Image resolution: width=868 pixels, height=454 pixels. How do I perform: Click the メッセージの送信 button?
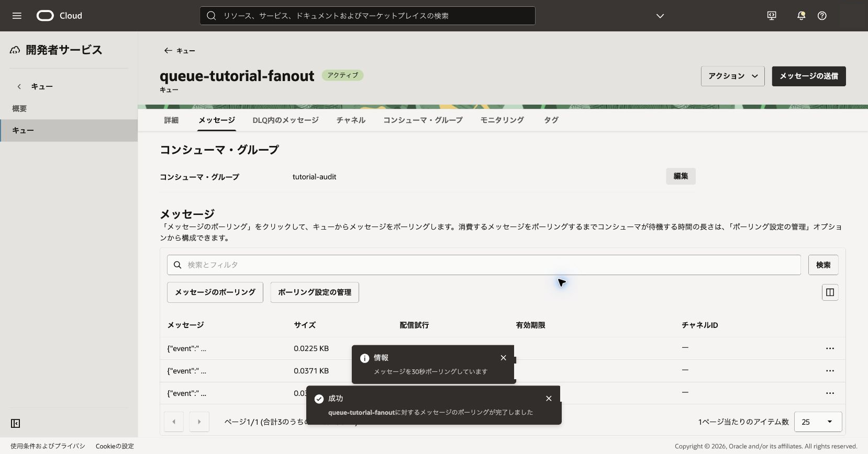[809, 76]
